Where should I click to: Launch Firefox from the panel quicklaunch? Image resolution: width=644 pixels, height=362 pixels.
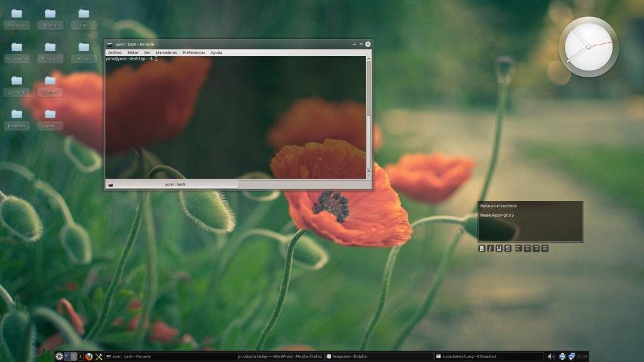89,357
